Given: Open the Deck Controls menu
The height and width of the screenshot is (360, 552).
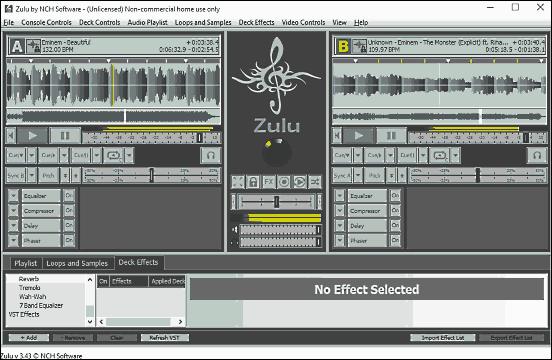Looking at the screenshot, I should (100, 23).
